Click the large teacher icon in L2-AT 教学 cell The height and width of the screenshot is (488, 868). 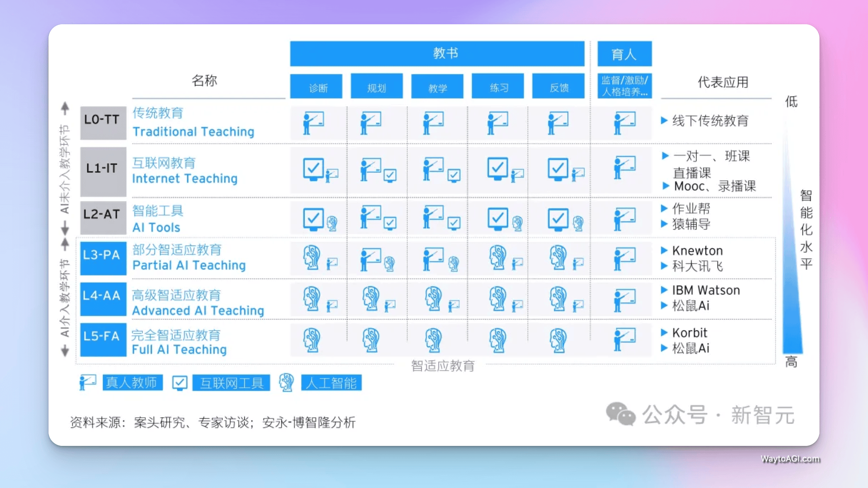(433, 217)
